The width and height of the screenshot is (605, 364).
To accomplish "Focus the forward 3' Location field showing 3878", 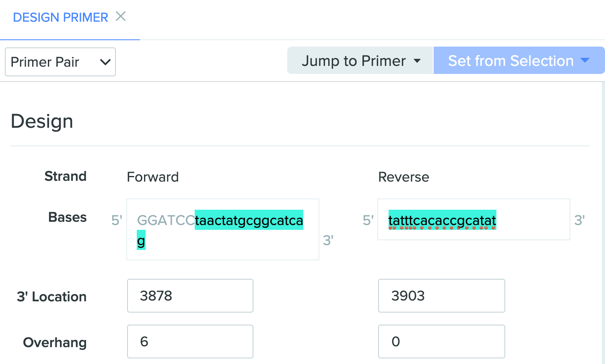I will click(x=190, y=296).
